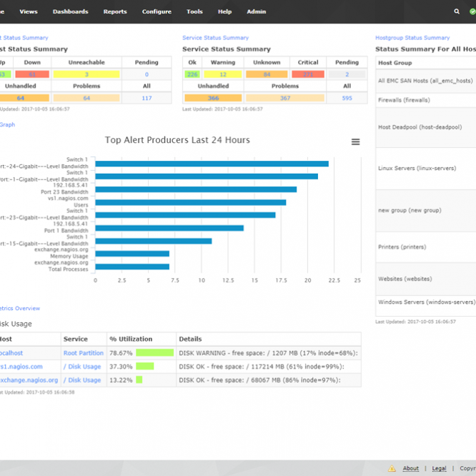Open the Admin menu
This screenshot has height=476, width=476.
pyautogui.click(x=256, y=11)
